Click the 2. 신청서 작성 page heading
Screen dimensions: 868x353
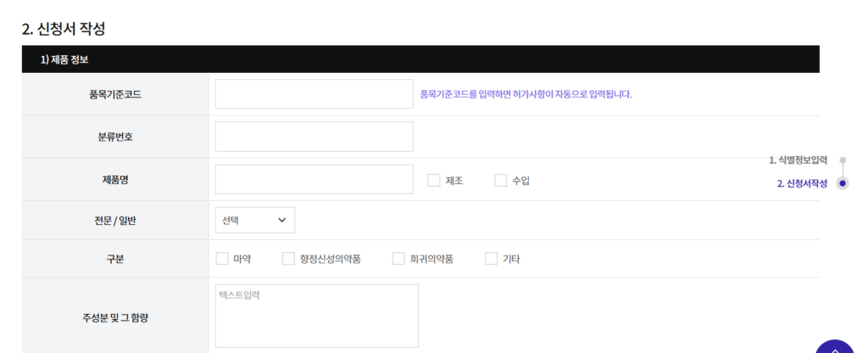pyautogui.click(x=64, y=28)
